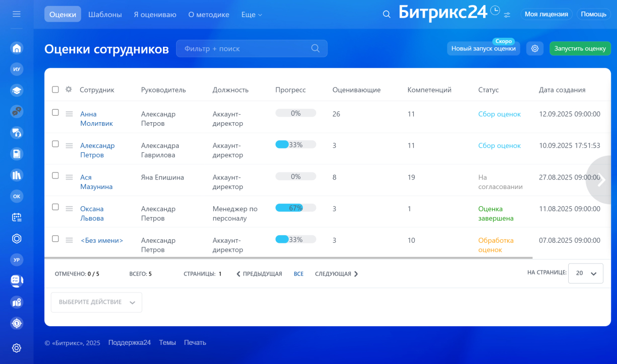Expand the Еще dropdown menu
This screenshot has height=364, width=617.
point(252,15)
